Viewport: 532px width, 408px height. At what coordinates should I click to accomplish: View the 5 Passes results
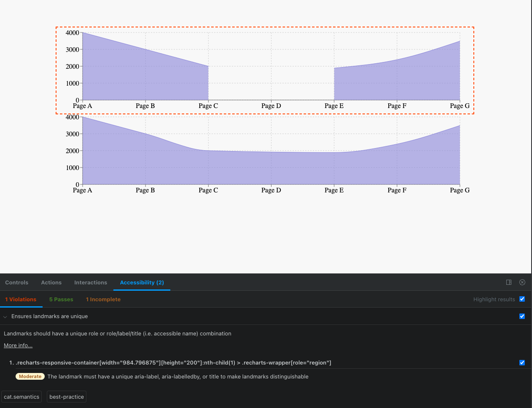coord(61,299)
